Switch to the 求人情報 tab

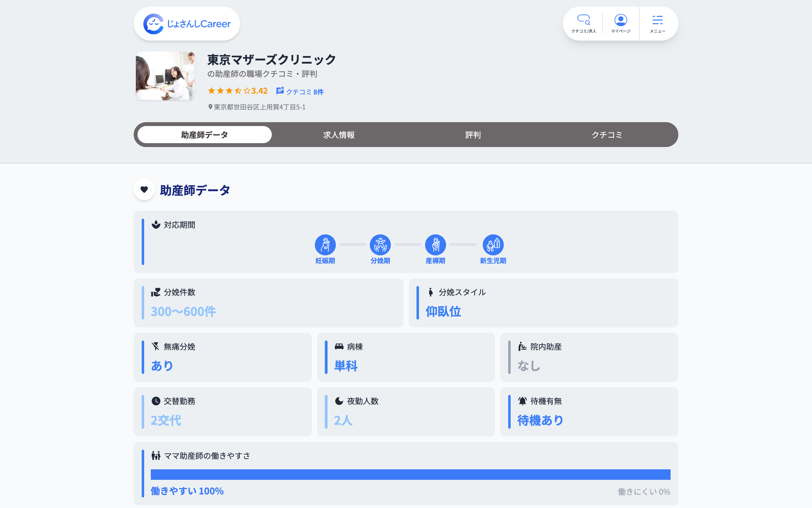coord(339,135)
